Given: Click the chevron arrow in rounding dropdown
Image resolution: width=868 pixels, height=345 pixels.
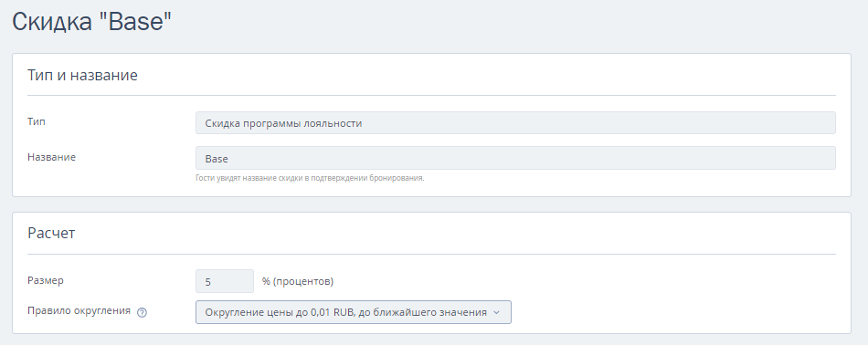Looking at the screenshot, I should click(496, 312).
